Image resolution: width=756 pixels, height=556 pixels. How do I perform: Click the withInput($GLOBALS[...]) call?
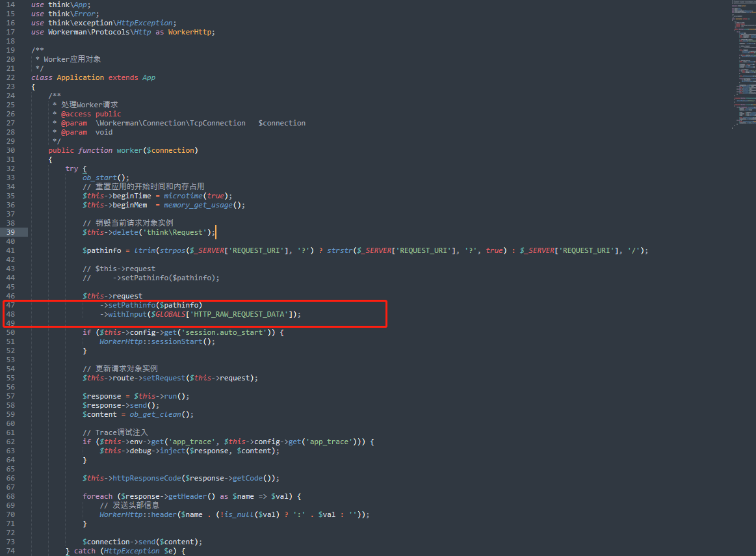(200, 314)
